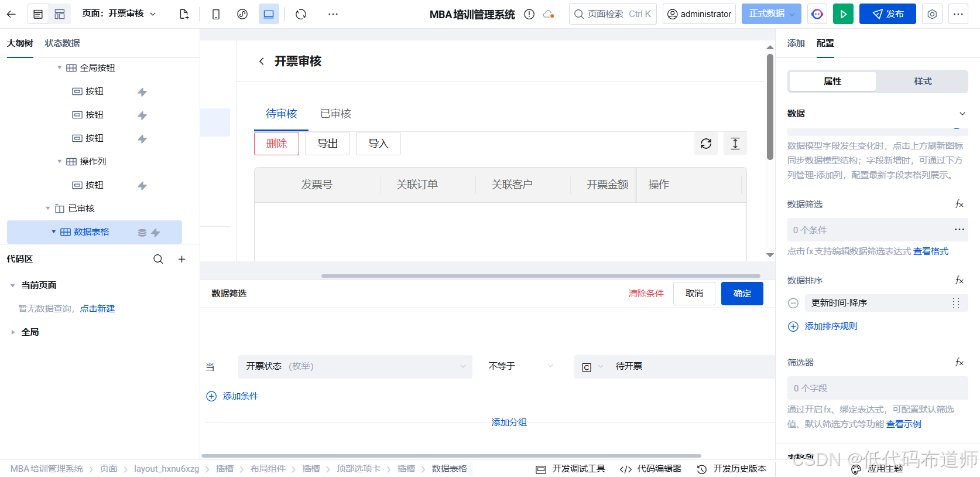
Task: Switch to the 状态数据 tab
Action: (63, 43)
